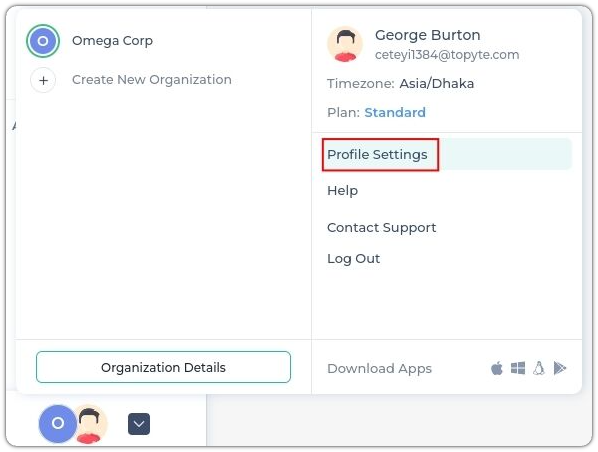598x452 pixels.
Task: Click the plus icon for new organization
Action: (43, 80)
